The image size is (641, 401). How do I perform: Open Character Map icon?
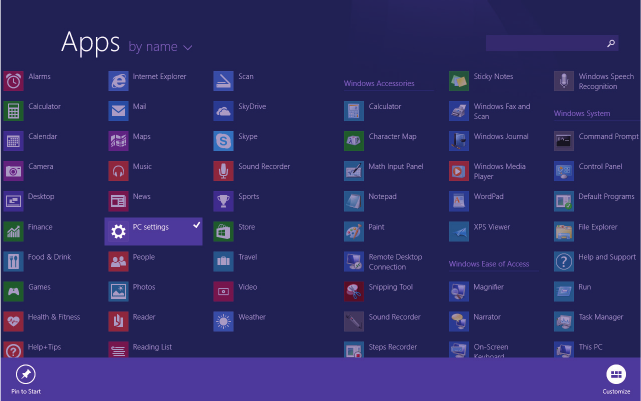(354, 141)
